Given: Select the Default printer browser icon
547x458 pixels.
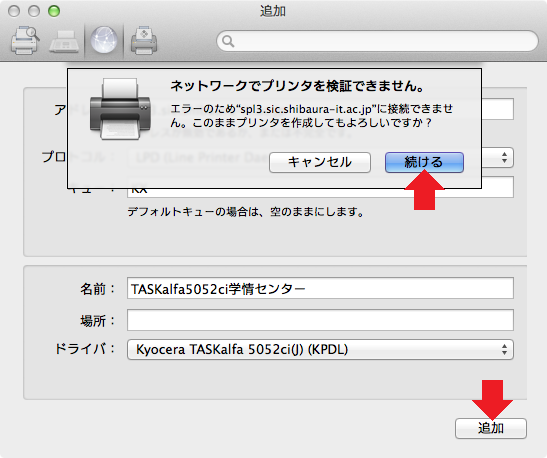Looking at the screenshot, I should 25,40.
